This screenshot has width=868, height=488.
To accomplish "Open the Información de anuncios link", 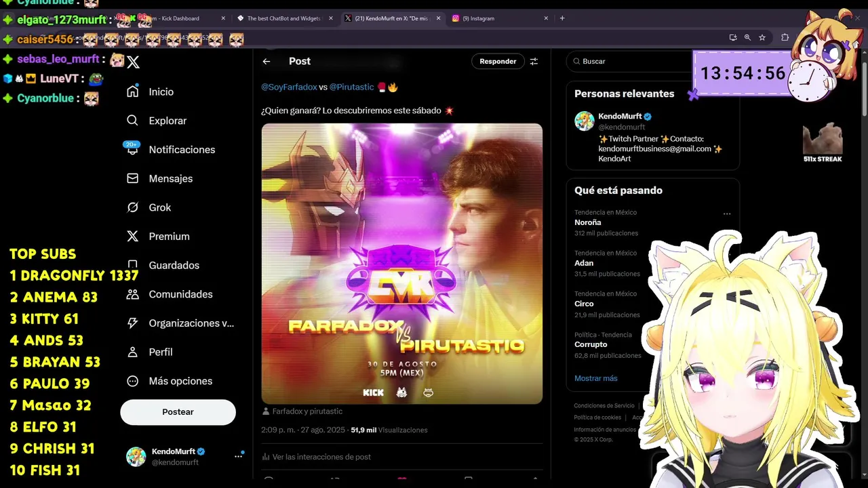I will click(605, 430).
